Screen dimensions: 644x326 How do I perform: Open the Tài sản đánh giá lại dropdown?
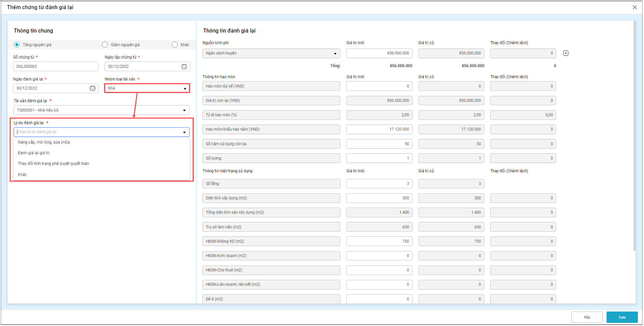click(184, 110)
